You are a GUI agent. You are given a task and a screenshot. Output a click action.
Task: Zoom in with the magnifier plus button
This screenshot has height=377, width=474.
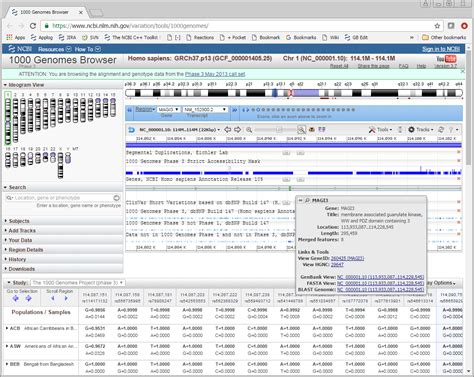pos(301,130)
